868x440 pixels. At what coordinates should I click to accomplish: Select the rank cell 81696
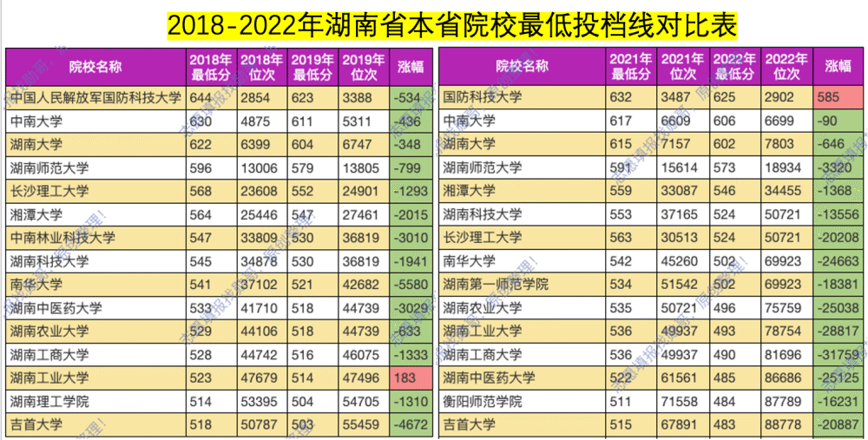click(786, 354)
